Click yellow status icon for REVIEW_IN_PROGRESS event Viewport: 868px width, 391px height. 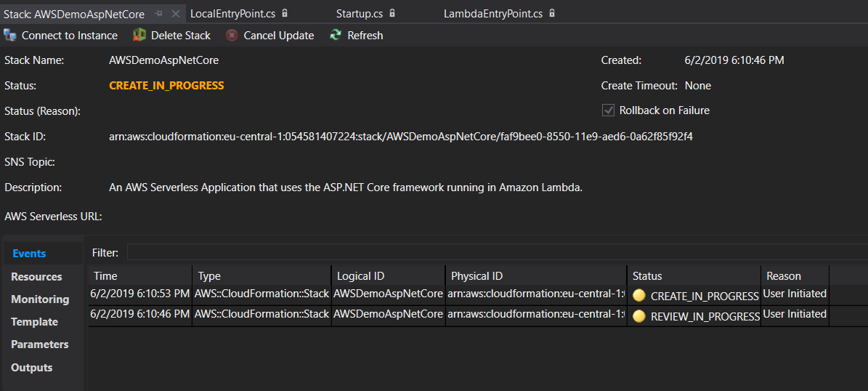[x=639, y=316]
